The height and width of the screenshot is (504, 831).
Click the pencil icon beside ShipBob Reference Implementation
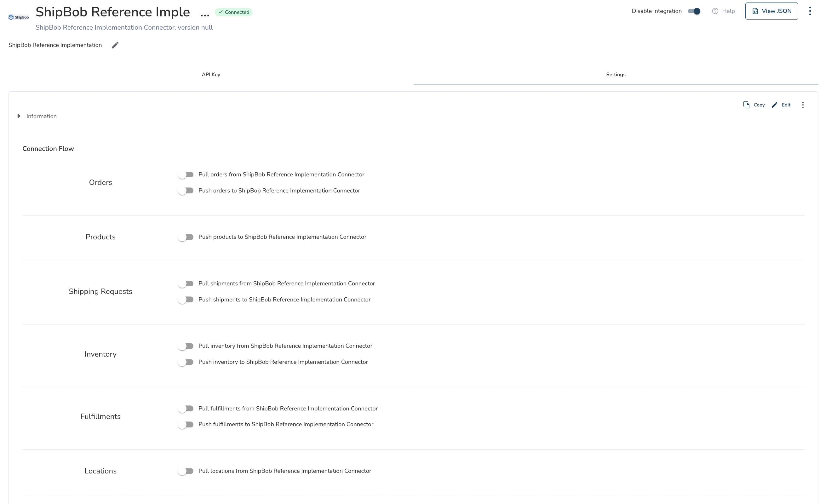click(x=115, y=45)
